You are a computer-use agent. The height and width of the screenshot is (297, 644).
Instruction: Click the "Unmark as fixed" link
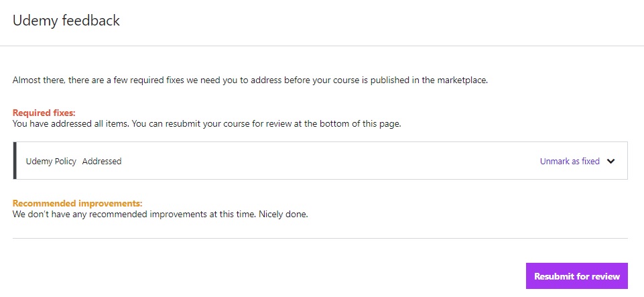570,161
